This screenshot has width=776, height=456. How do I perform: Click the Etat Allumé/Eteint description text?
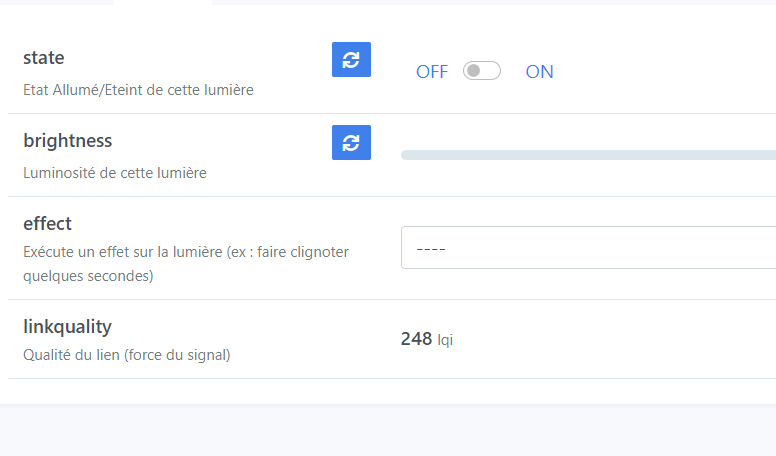tap(138, 90)
